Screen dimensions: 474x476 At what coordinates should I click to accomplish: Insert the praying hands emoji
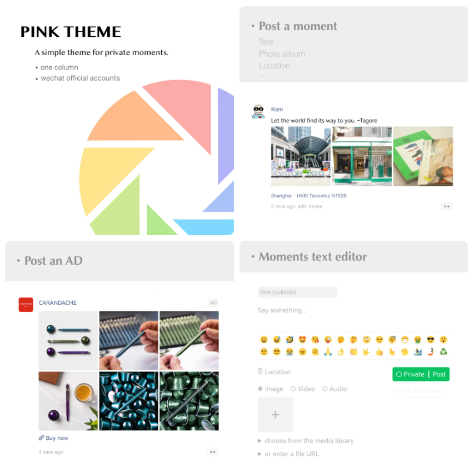point(328,352)
